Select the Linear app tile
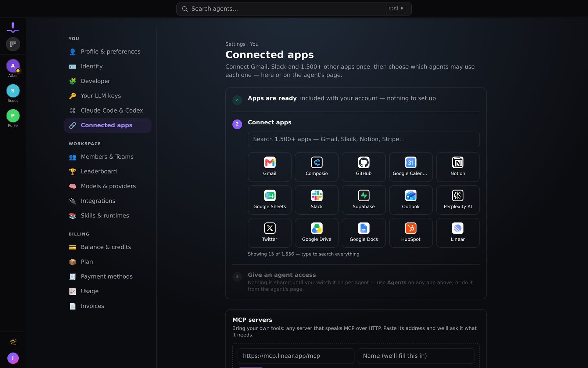This screenshot has height=368, width=588. 458,233
